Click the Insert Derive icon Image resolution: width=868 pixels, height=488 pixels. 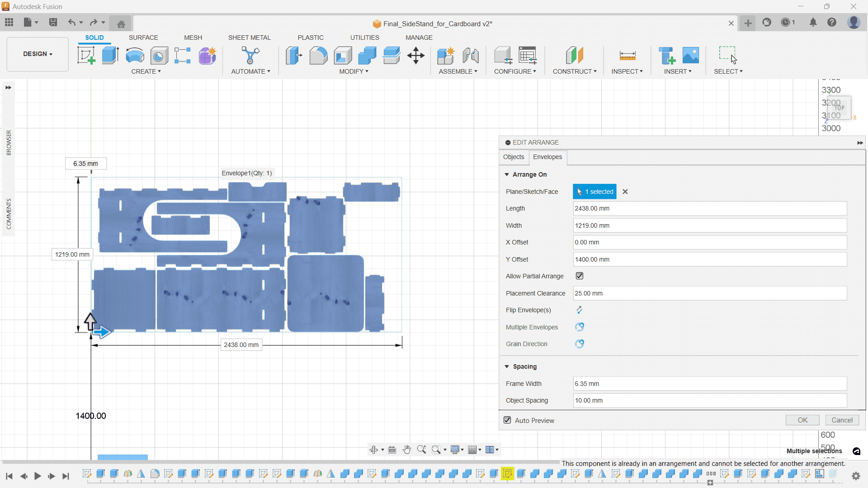[x=666, y=56]
